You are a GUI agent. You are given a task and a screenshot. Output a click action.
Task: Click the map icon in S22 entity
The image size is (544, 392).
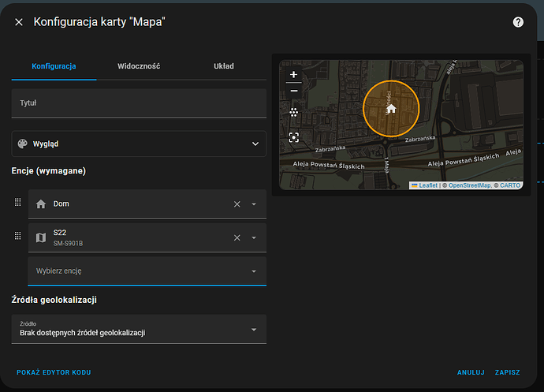pos(41,237)
